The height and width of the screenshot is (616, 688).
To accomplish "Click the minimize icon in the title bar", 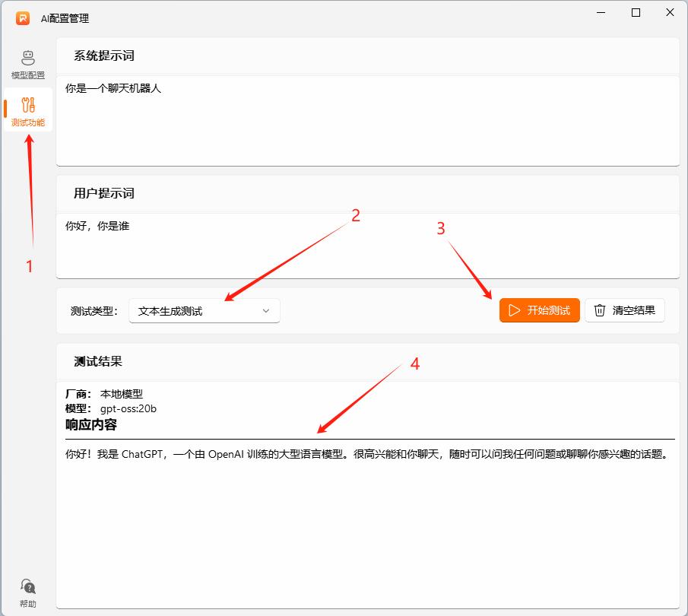I will [x=601, y=13].
